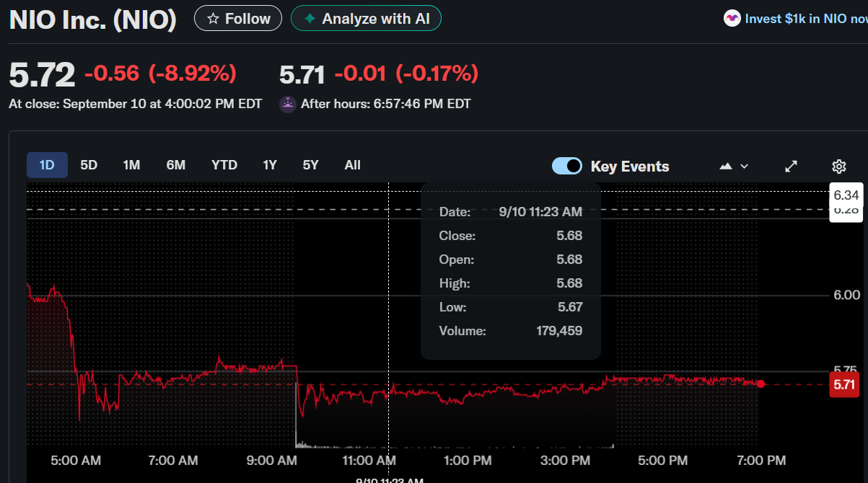Click the NIO Inc. (NIO) heading

92,19
